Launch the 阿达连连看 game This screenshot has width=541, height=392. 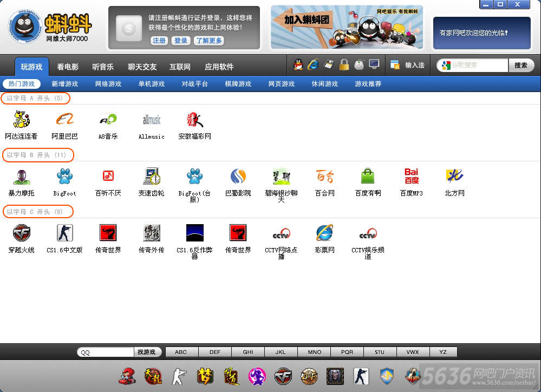21,125
